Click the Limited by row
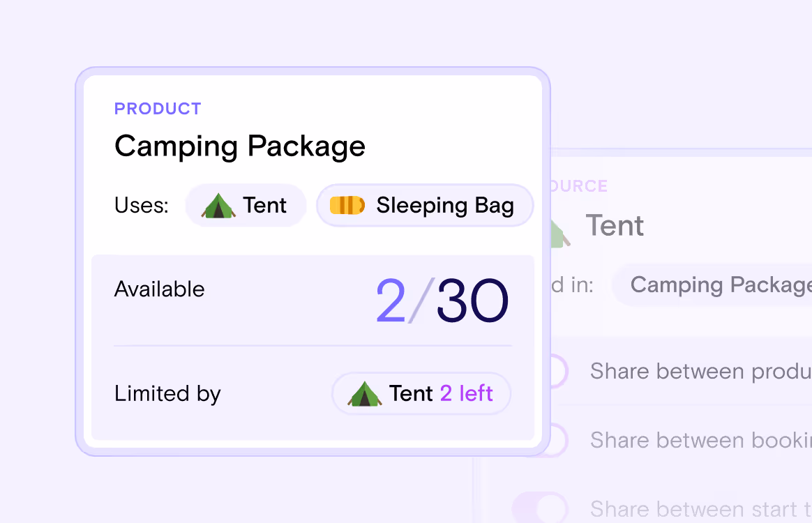The image size is (812, 523). coord(167,393)
